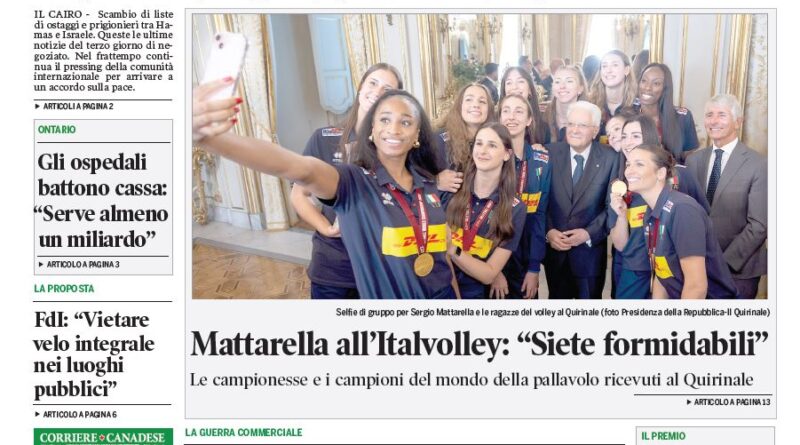
Task: Select LA GUERRA COMMERCIALE section label
Action: 244,433
